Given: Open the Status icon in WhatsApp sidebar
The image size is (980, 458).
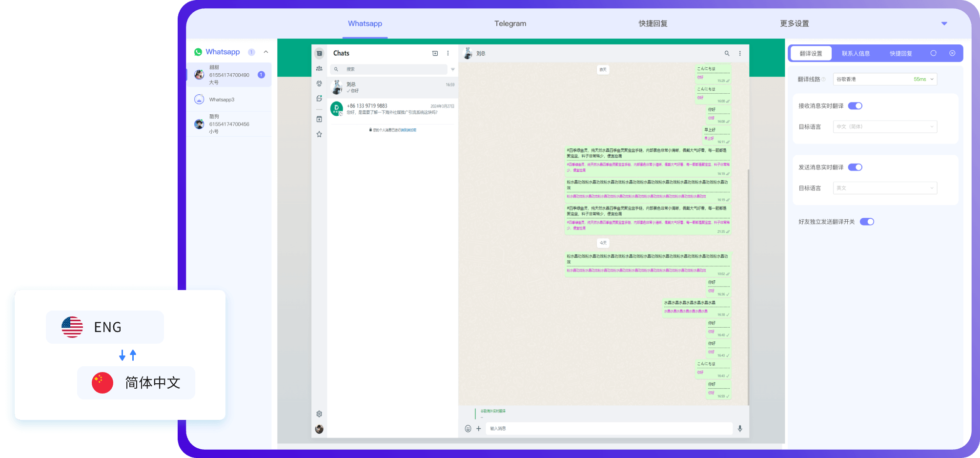Looking at the screenshot, I should click(x=319, y=83).
